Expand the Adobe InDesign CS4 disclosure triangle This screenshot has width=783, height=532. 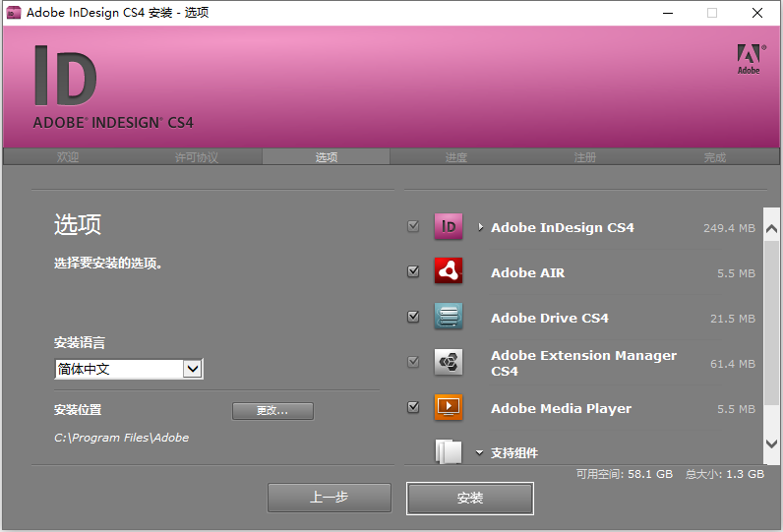480,227
